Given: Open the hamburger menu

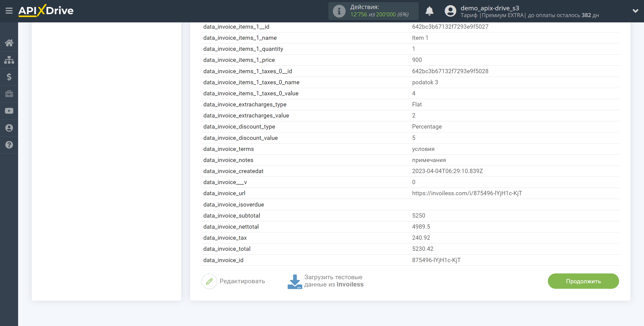Looking at the screenshot, I should pos(9,11).
